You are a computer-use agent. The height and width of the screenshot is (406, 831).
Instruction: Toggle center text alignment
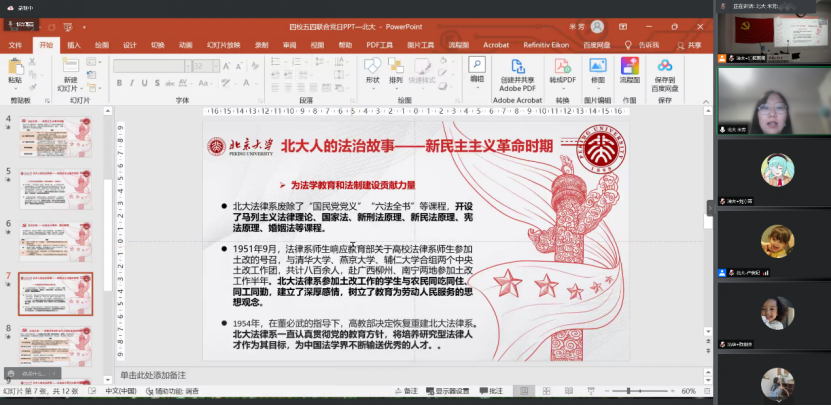coord(287,87)
